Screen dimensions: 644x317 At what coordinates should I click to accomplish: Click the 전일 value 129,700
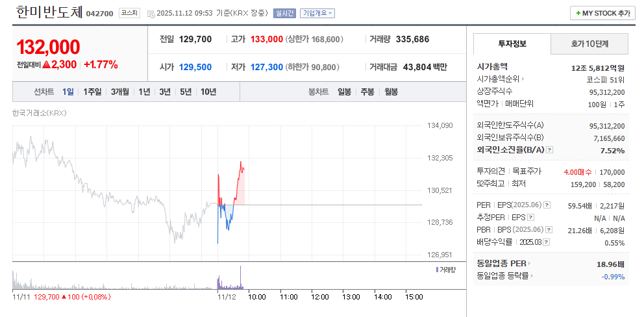(x=195, y=40)
